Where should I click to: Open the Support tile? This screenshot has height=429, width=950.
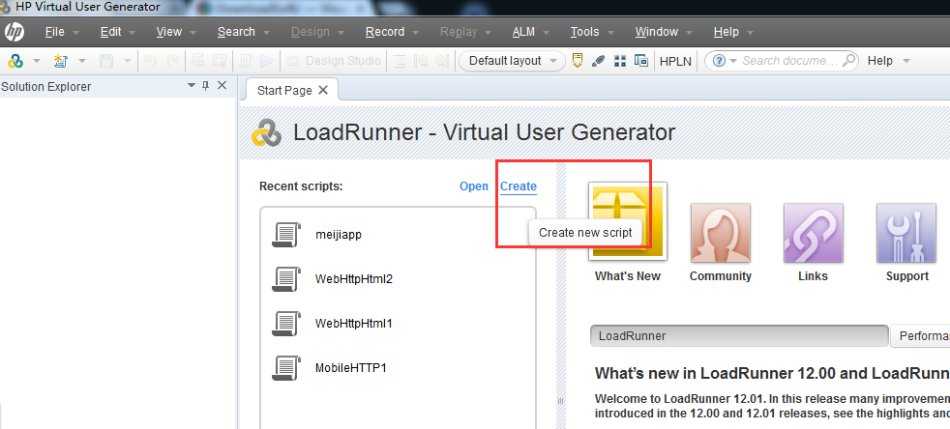(x=906, y=233)
